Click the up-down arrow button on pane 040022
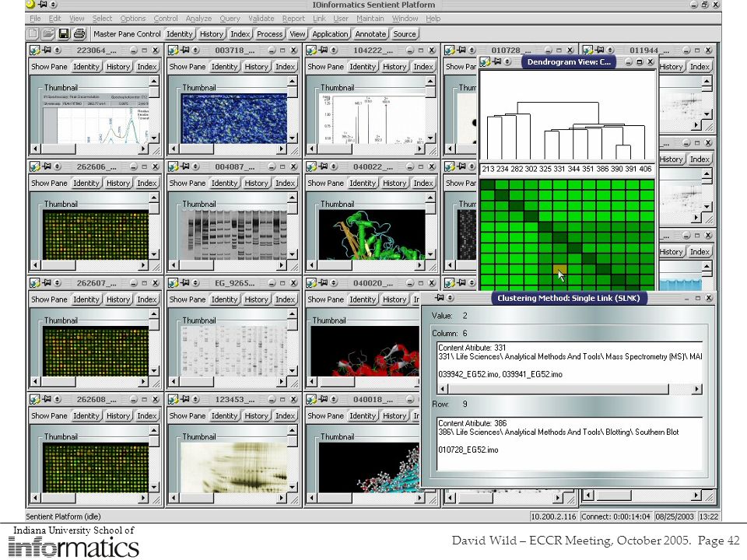Image resolution: width=747 pixels, height=560 pixels. tap(334, 166)
